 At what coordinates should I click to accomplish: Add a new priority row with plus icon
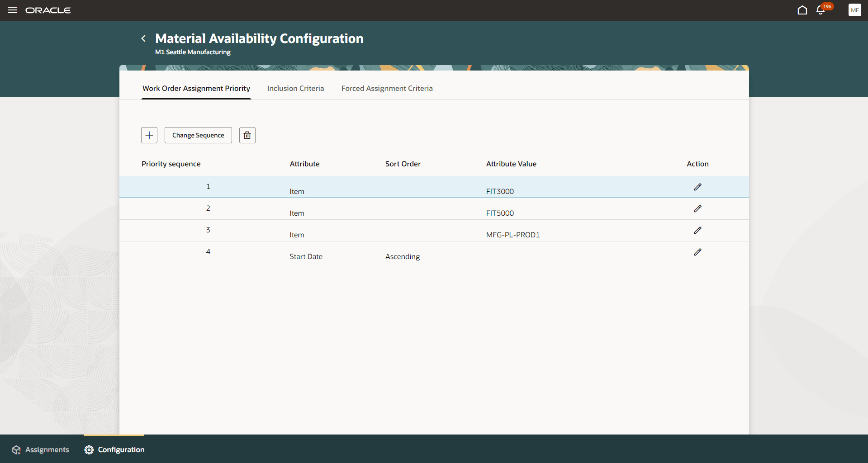[x=149, y=135]
